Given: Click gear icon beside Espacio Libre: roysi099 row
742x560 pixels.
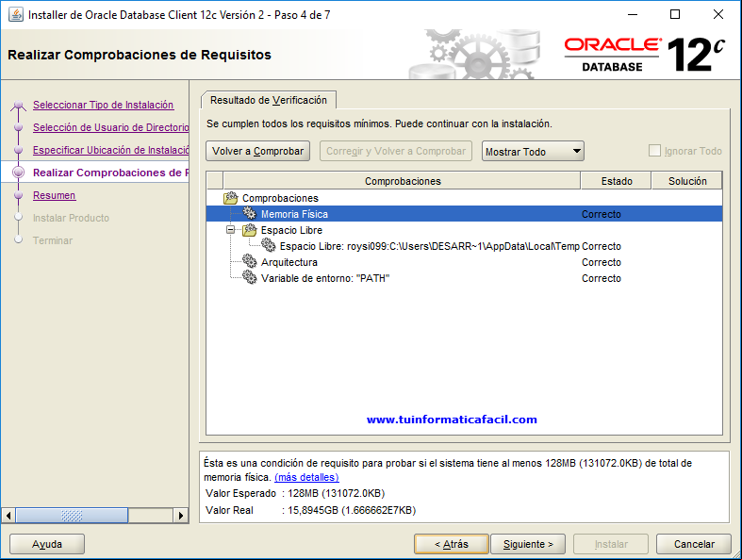Looking at the screenshot, I should pos(269,246).
